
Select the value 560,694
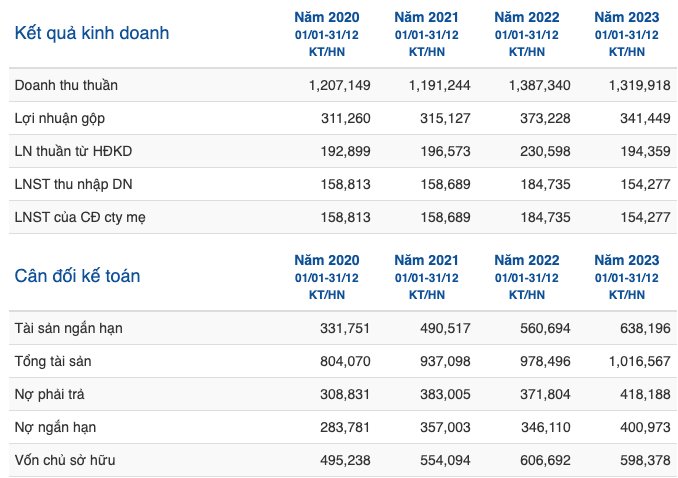pyautogui.click(x=545, y=328)
